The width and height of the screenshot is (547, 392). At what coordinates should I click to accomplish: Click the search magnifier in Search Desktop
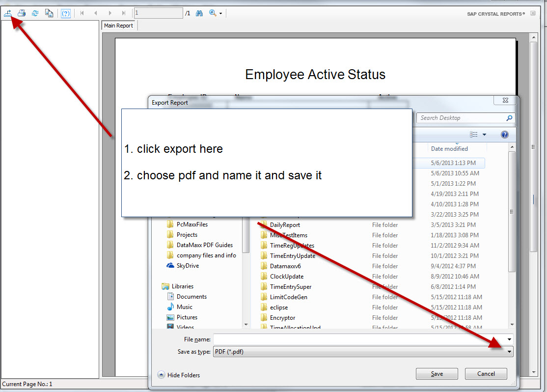[509, 118]
